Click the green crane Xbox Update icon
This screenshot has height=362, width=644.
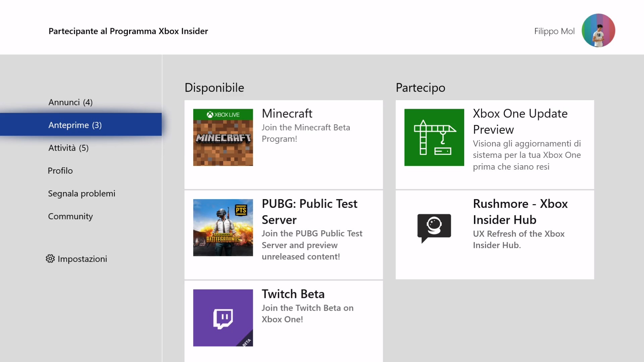[x=434, y=137]
